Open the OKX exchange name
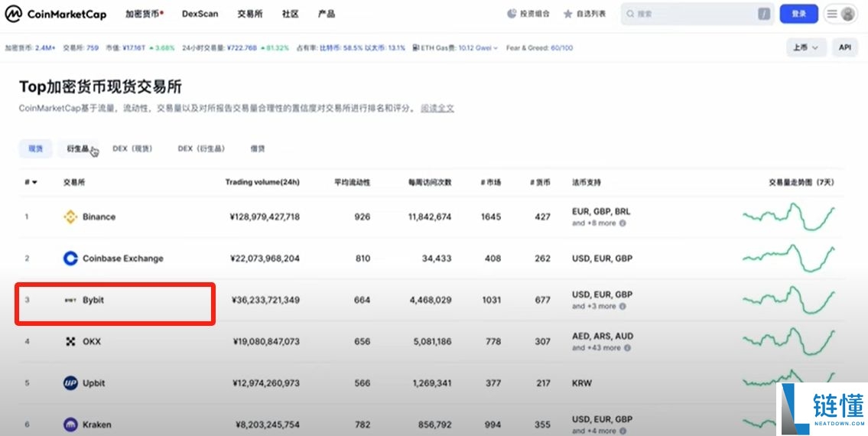The height and width of the screenshot is (436, 868). click(x=92, y=341)
